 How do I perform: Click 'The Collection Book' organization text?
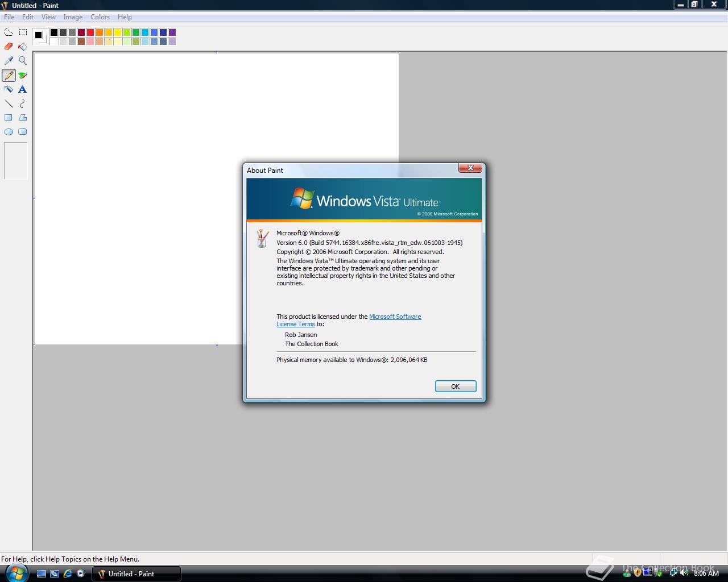(312, 344)
